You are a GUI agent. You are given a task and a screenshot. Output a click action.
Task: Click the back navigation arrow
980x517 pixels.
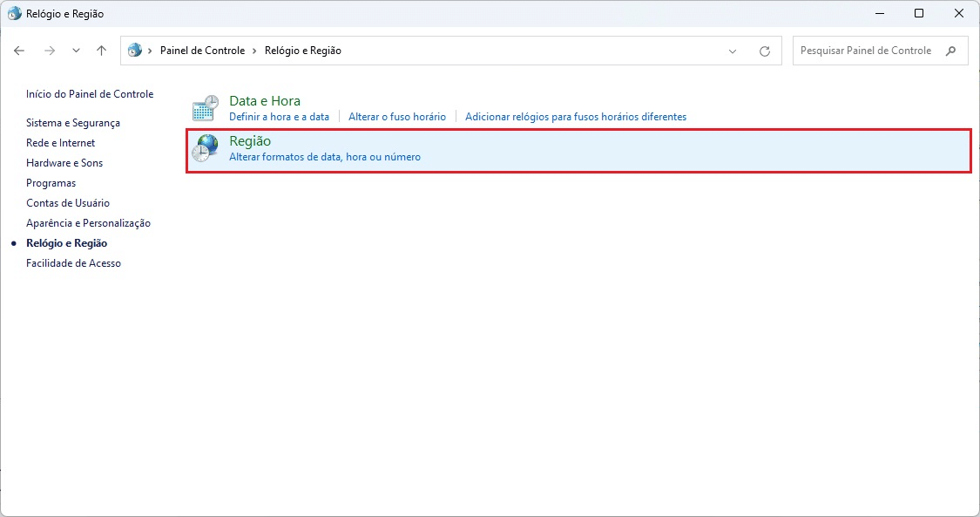point(20,51)
